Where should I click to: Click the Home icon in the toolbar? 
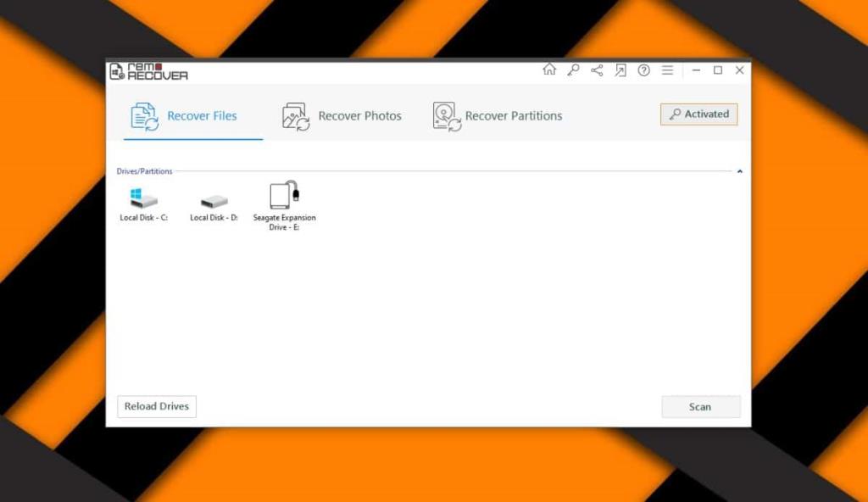[x=551, y=70]
